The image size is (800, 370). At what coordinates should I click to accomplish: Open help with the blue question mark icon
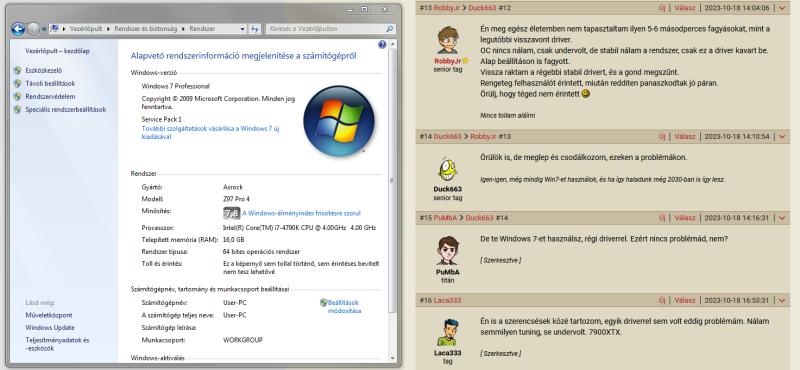pyautogui.click(x=382, y=45)
